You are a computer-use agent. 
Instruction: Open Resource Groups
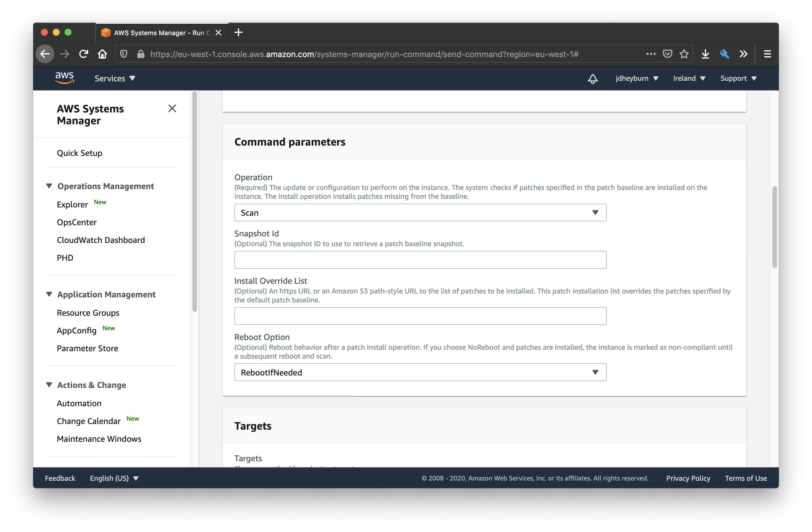pyautogui.click(x=88, y=312)
